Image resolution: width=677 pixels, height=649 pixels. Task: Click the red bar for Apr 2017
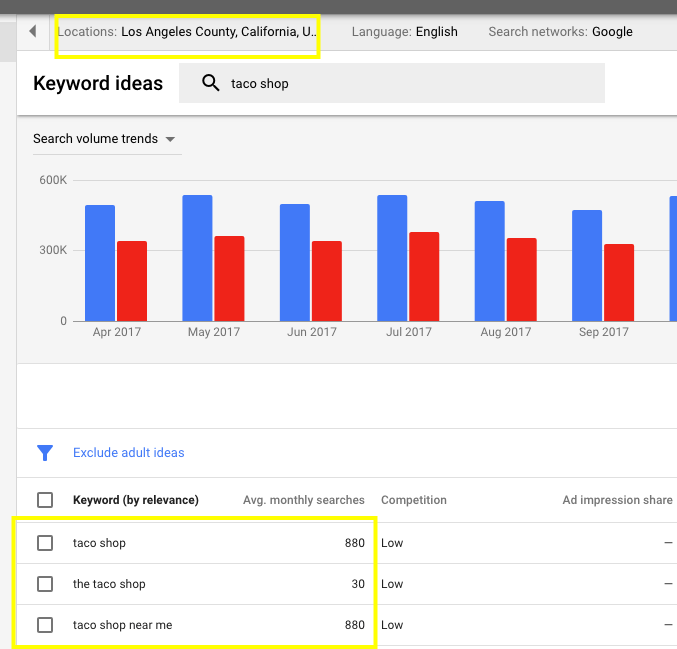pos(132,281)
